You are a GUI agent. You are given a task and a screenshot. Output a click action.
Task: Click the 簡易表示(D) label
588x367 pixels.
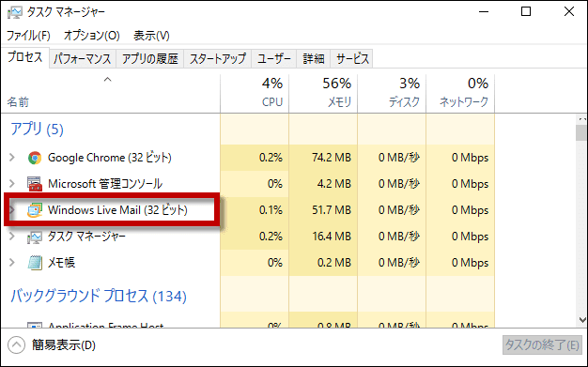[x=63, y=344]
